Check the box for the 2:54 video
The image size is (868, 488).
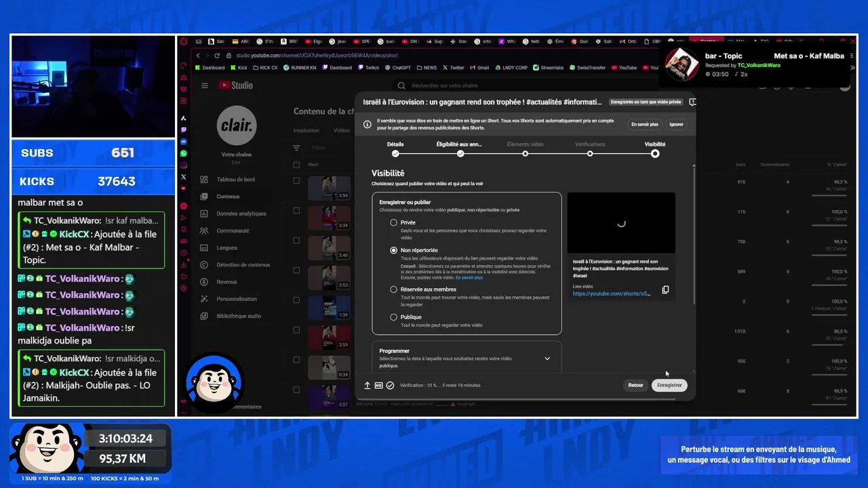pyautogui.click(x=296, y=181)
